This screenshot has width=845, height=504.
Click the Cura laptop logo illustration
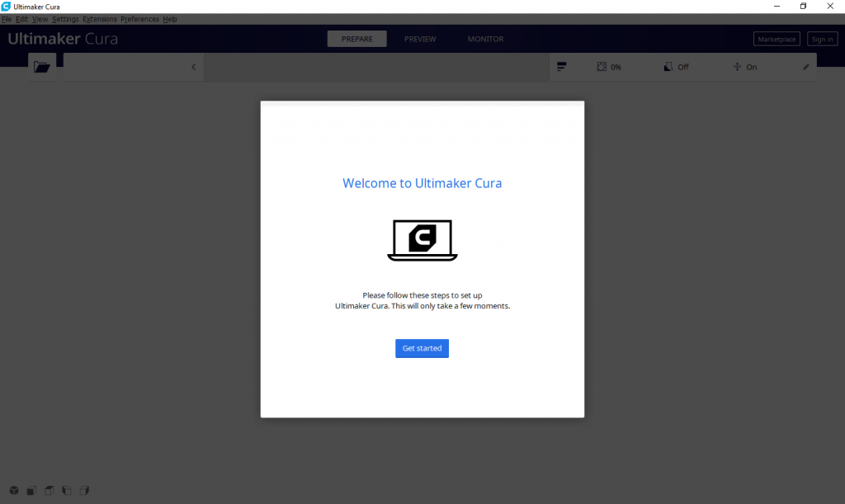[x=422, y=240]
